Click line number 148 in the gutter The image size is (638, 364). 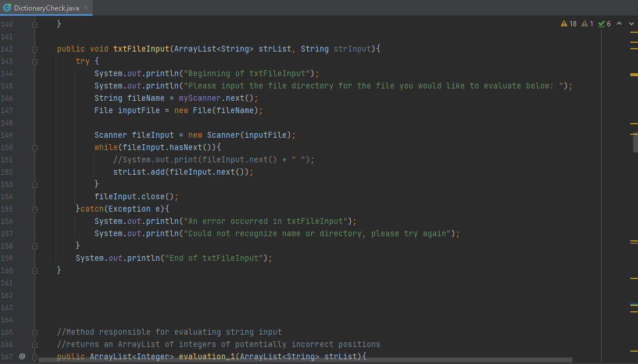7,123
